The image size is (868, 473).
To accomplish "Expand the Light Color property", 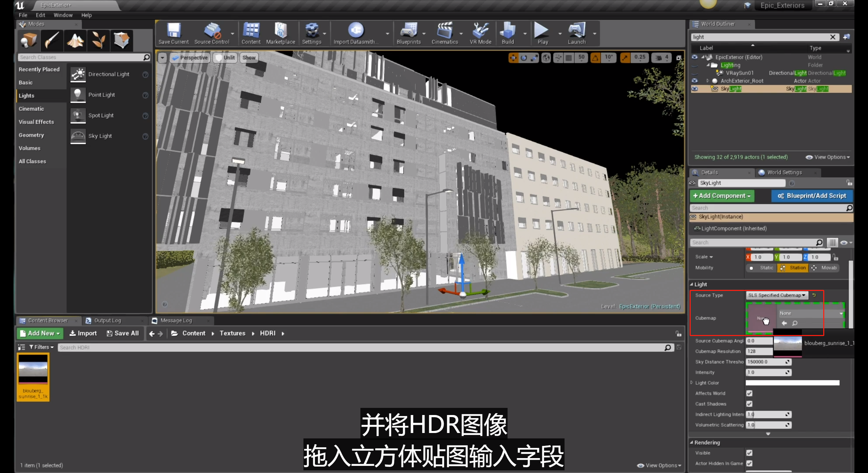I will point(692,383).
